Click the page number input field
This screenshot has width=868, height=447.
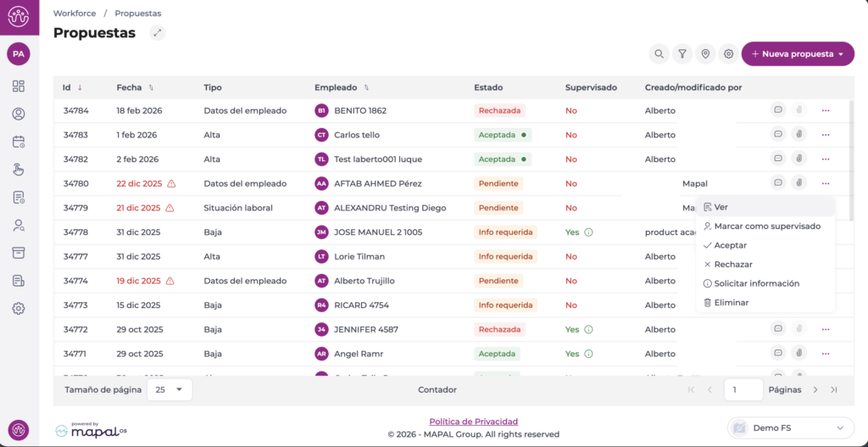pyautogui.click(x=743, y=389)
